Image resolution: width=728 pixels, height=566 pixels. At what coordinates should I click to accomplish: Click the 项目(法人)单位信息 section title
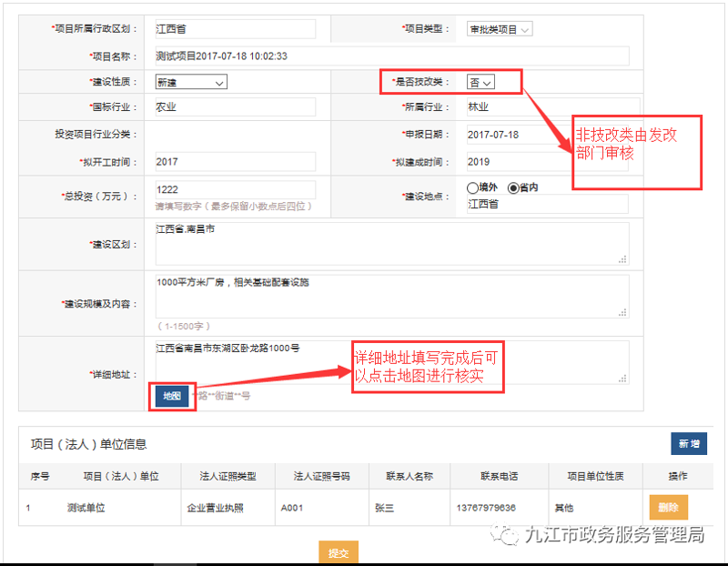(x=88, y=444)
